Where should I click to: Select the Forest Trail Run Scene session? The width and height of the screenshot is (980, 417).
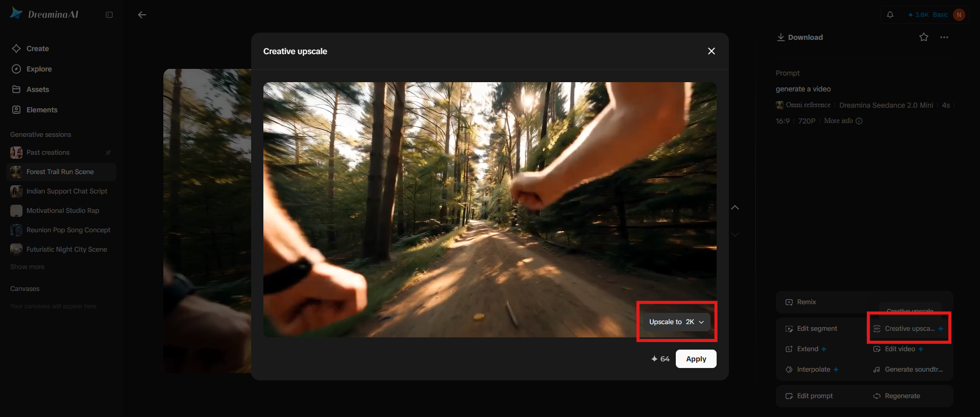[x=61, y=172]
